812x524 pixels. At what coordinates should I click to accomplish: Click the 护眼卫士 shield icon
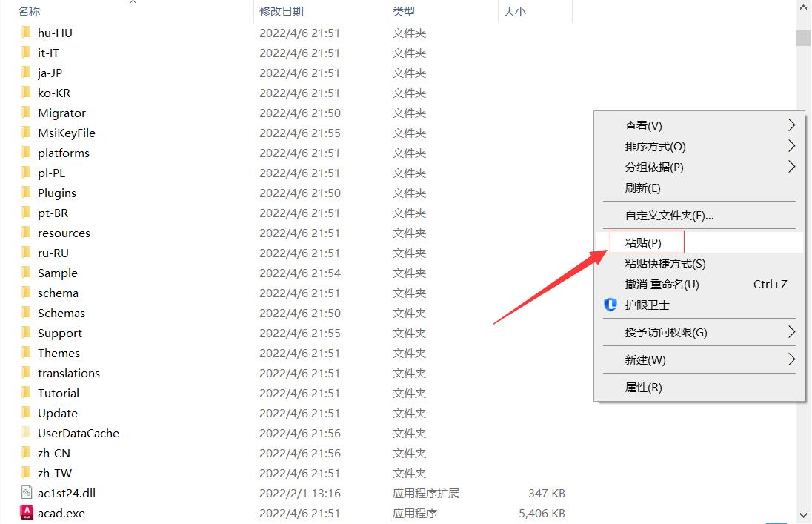(x=610, y=305)
